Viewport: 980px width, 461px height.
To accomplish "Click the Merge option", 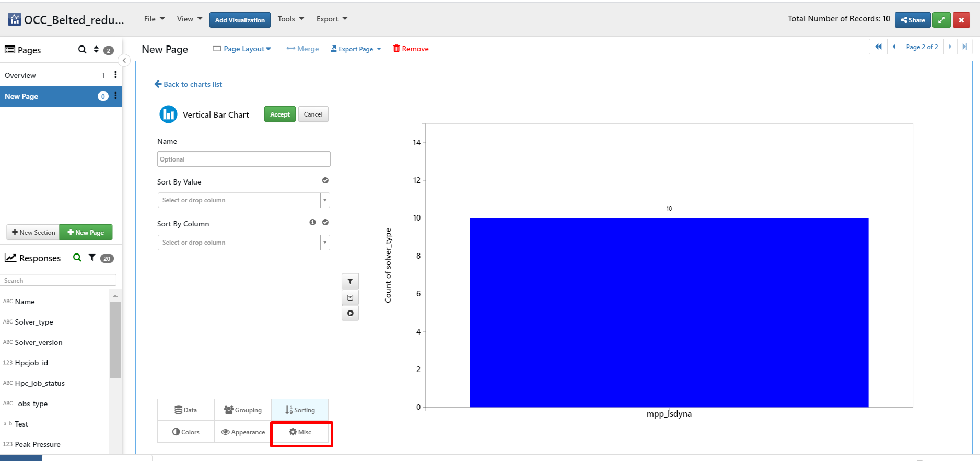I will pyautogui.click(x=302, y=49).
